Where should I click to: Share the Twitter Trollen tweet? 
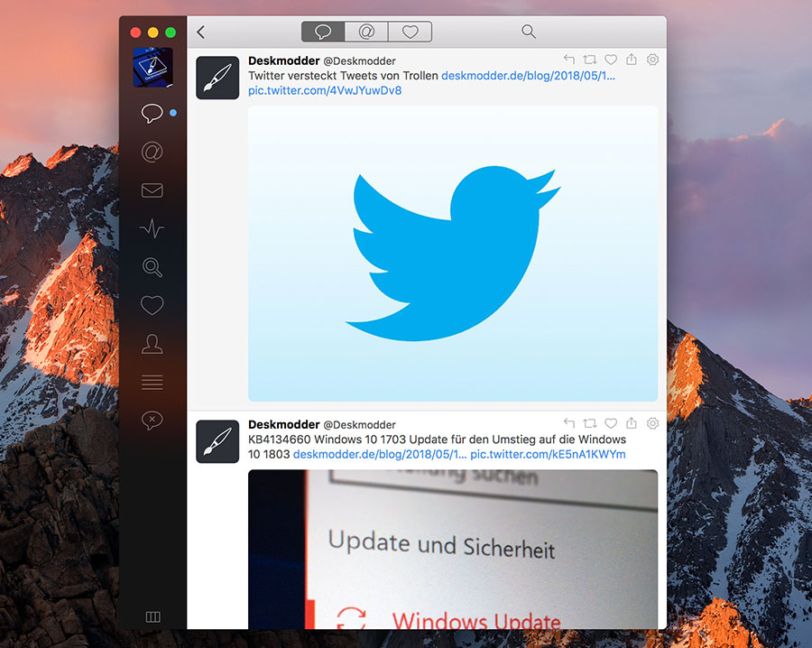point(632,60)
